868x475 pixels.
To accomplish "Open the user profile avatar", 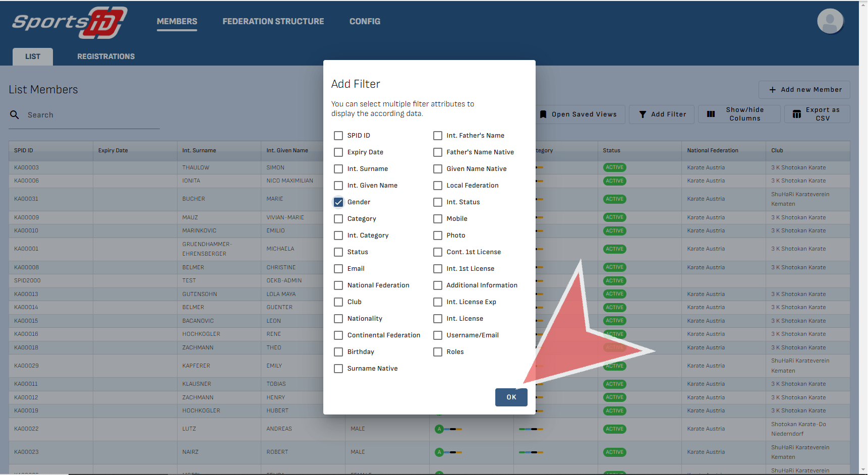I will (830, 21).
